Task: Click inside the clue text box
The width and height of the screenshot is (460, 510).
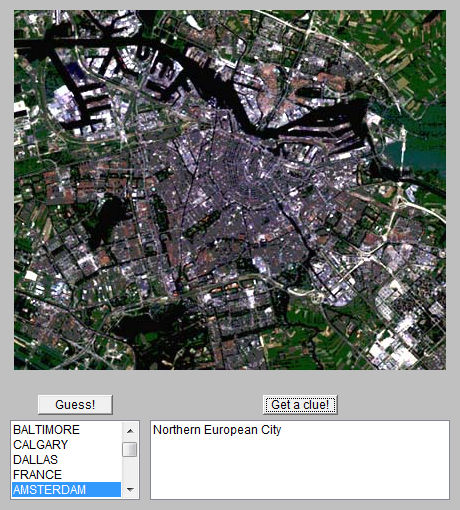Action: (300, 460)
